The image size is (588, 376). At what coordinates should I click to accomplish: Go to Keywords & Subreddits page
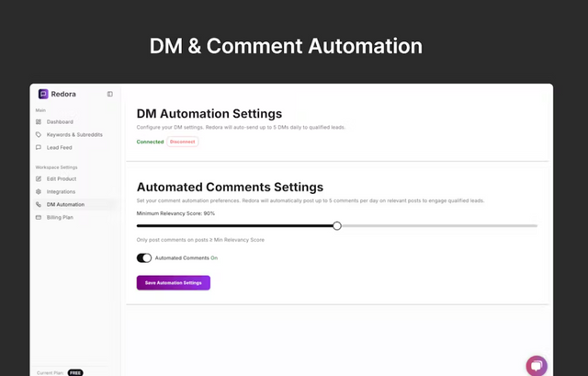73,134
